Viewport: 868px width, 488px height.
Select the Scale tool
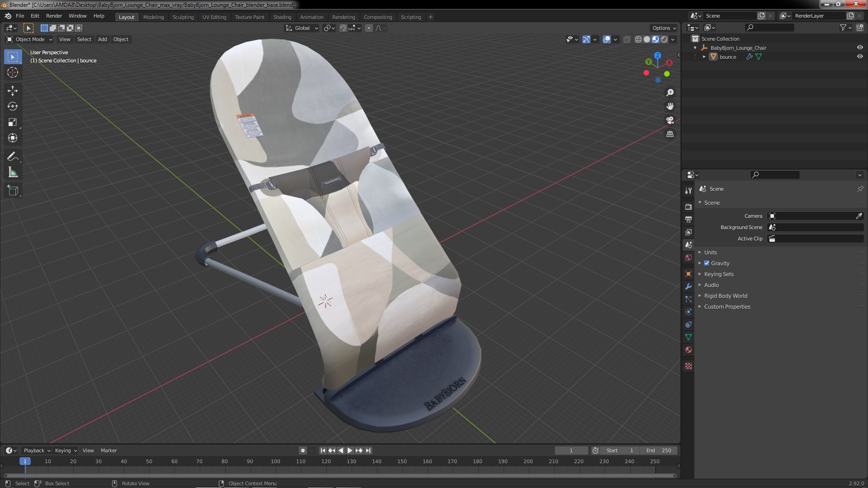point(13,122)
